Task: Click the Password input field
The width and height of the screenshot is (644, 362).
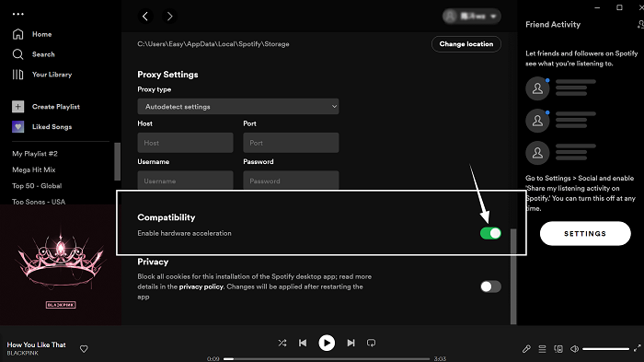Action: [291, 181]
